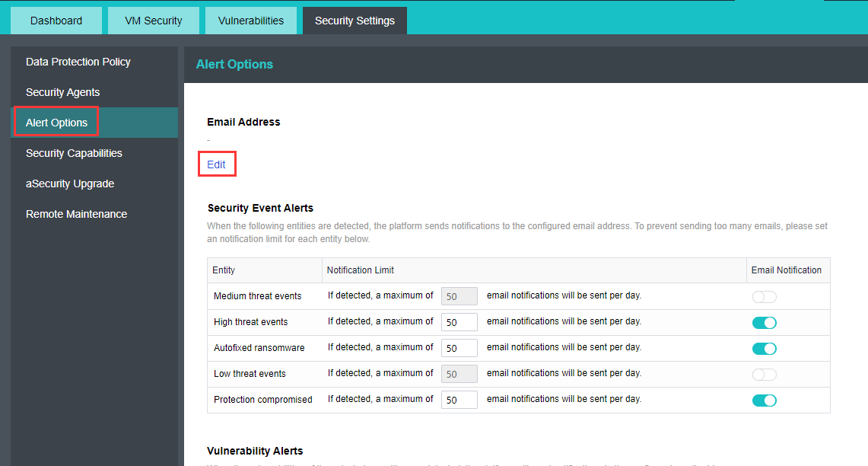Screen dimensions: 868x466
Task: Select the Autofixed ransomware limit input
Action: (x=459, y=347)
